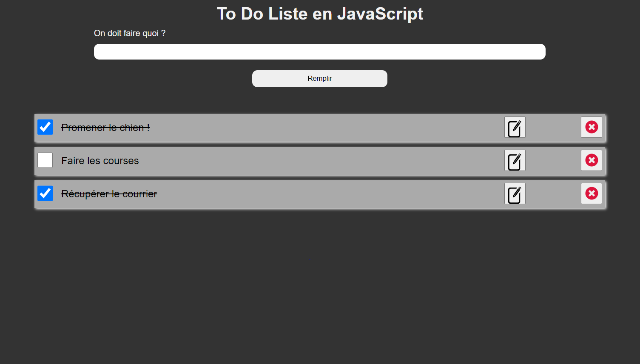Screen dimensions: 640x364
Task: Click the 'Faire les courses' task text
Action: coord(100,161)
